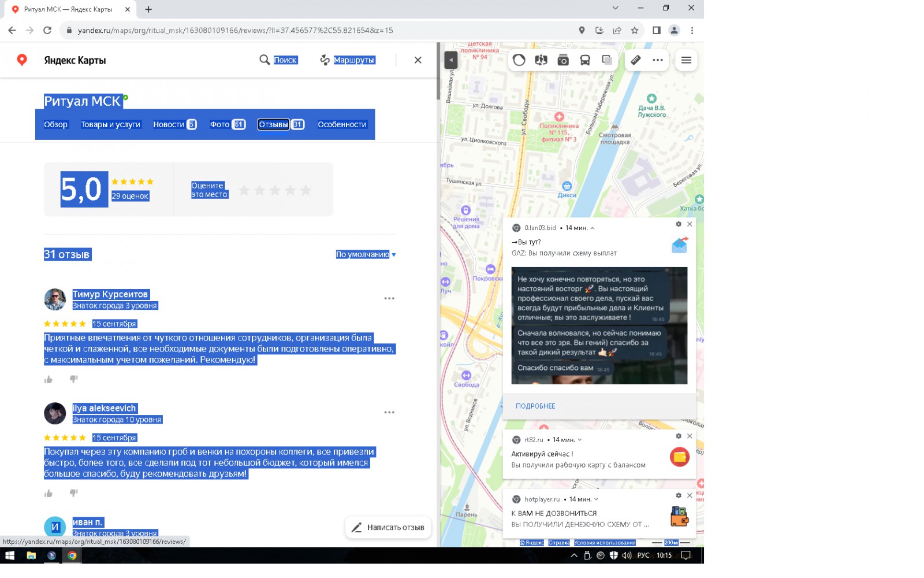The width and height of the screenshot is (924, 578).
Task: Select the ruler distance measuring tool
Action: (636, 60)
